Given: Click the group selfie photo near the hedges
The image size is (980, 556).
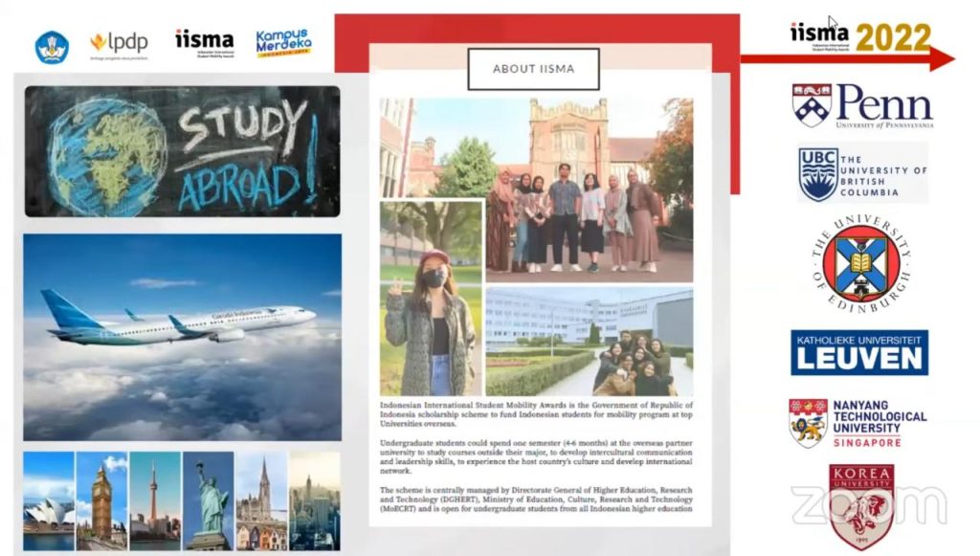Looking at the screenshot, I should pyautogui.click(x=590, y=342).
